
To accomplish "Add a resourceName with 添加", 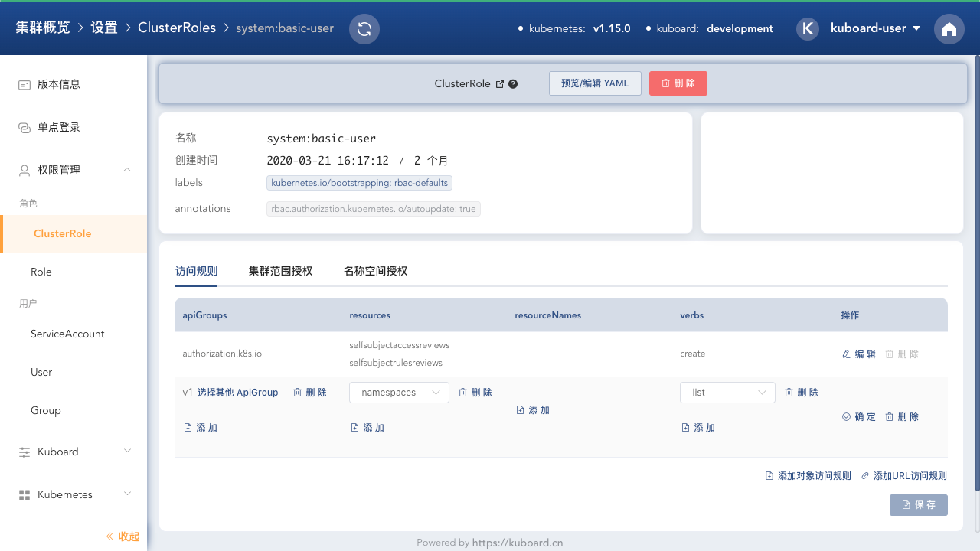I will pyautogui.click(x=533, y=409).
